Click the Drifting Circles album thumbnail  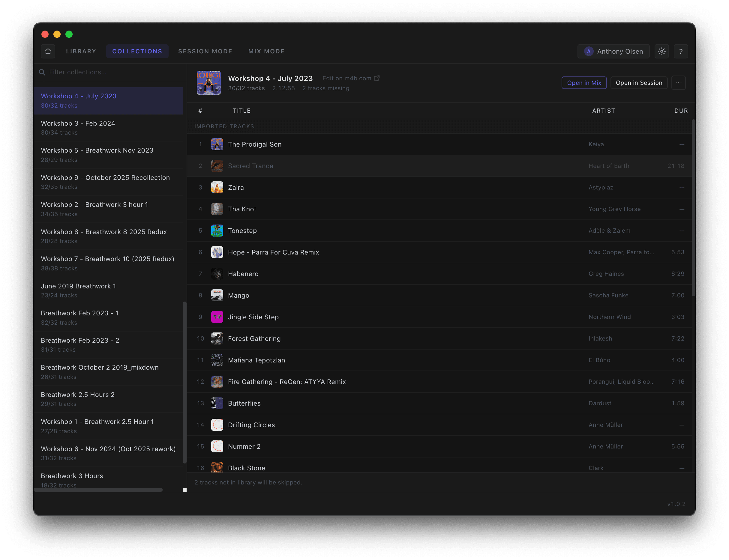click(217, 425)
